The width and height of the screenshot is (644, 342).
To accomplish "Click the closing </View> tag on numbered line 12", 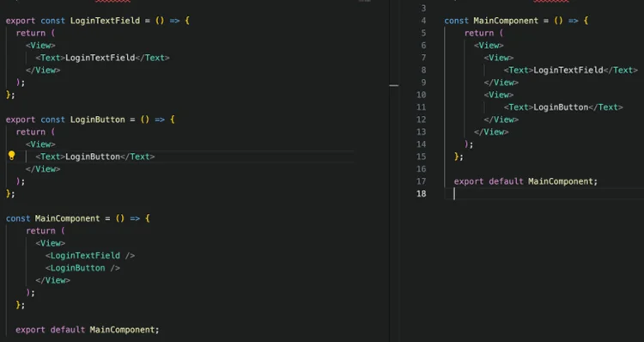I will pos(501,119).
